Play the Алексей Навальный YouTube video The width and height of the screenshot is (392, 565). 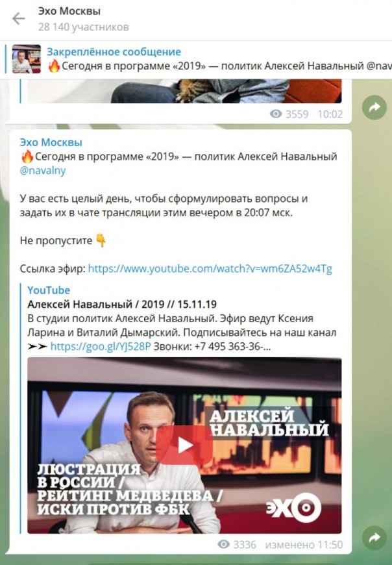pos(184,446)
